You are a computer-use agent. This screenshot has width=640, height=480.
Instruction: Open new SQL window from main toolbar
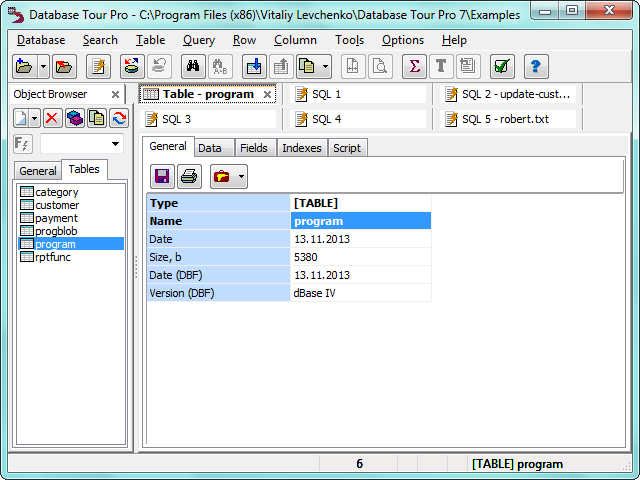(98, 66)
